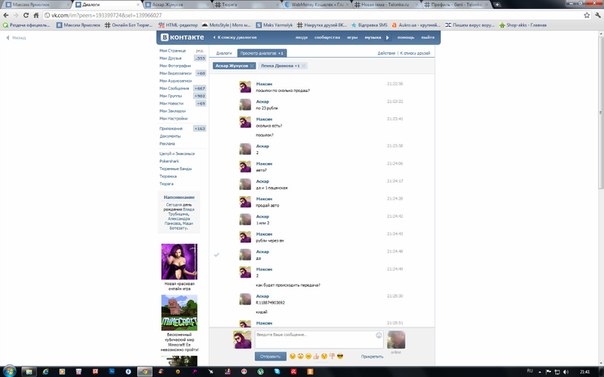The width and height of the screenshot is (604, 377).
Task: Open the Действия actions menu
Action: [x=386, y=53]
